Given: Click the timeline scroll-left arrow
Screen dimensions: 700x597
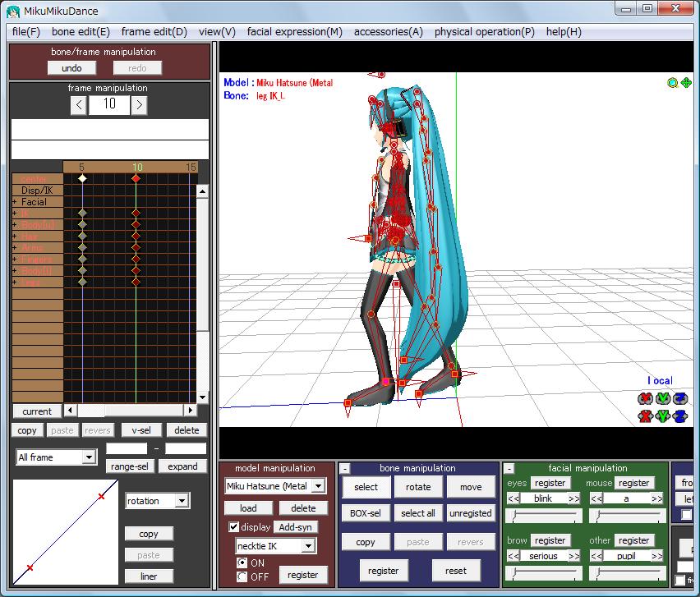Looking at the screenshot, I should click(70, 410).
